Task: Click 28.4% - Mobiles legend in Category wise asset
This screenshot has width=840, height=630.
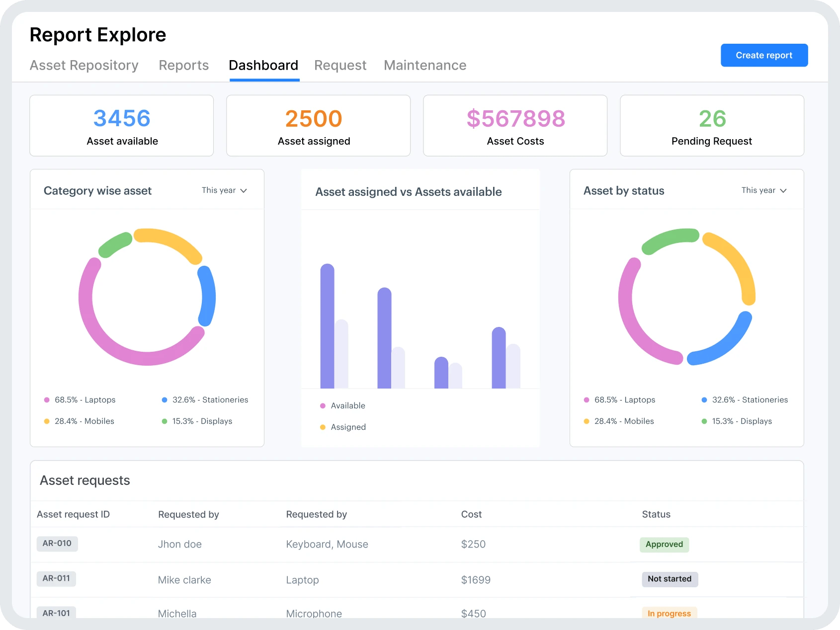Action: [80, 421]
